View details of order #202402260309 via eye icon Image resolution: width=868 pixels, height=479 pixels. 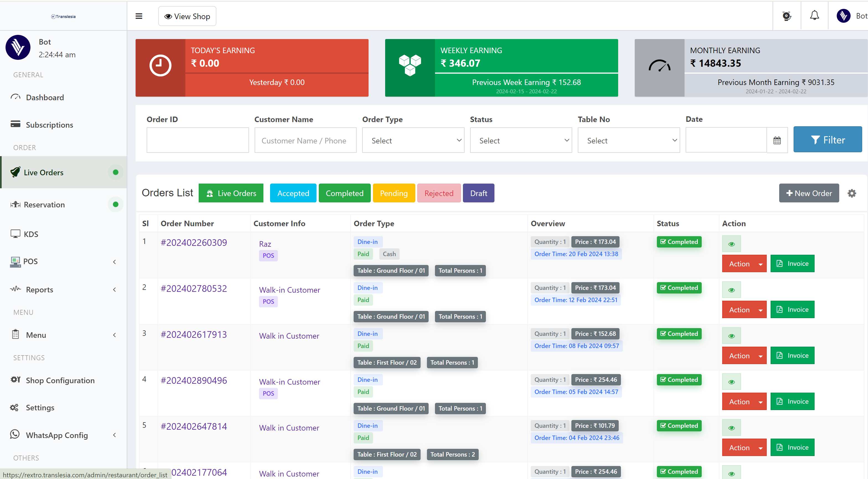pos(731,244)
